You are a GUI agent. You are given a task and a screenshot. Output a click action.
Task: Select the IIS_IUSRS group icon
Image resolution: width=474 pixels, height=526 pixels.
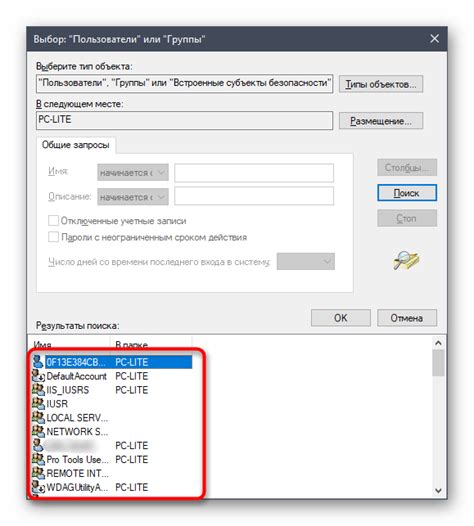[x=38, y=389]
